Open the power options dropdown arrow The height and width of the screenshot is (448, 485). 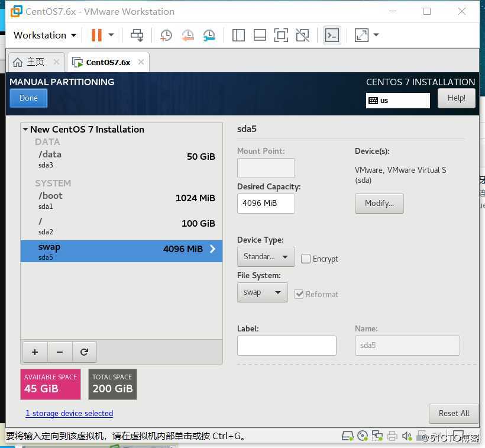[111, 35]
